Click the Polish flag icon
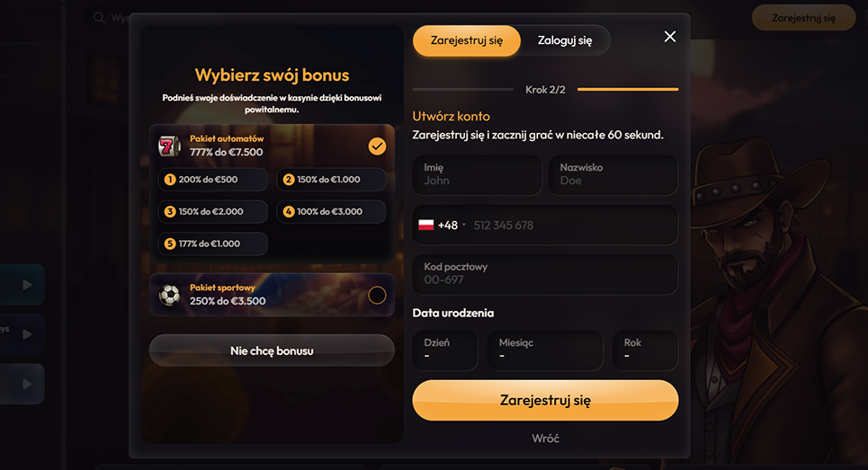Viewport: 868px width, 470px height. 425,225
